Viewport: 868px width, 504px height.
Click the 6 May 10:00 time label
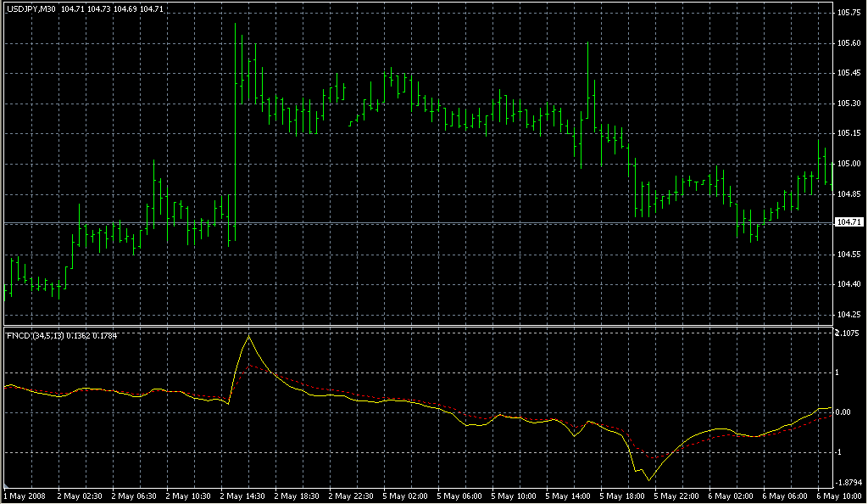click(x=838, y=496)
